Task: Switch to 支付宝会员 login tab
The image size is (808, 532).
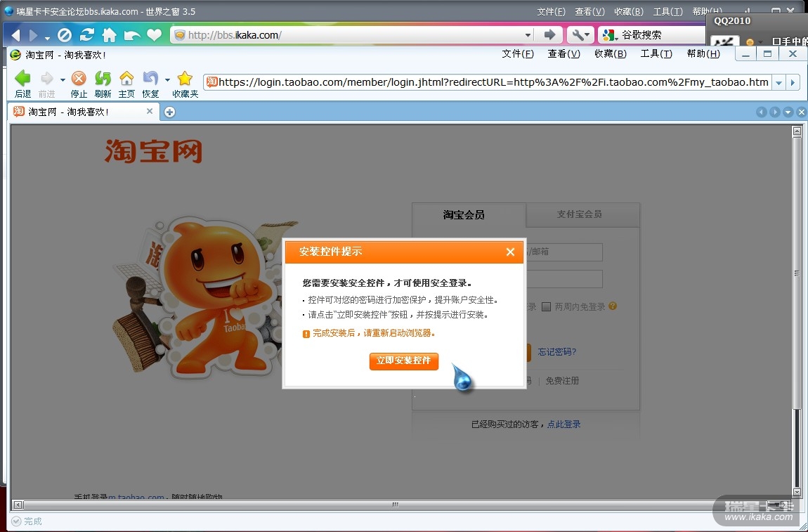Action: (x=582, y=214)
